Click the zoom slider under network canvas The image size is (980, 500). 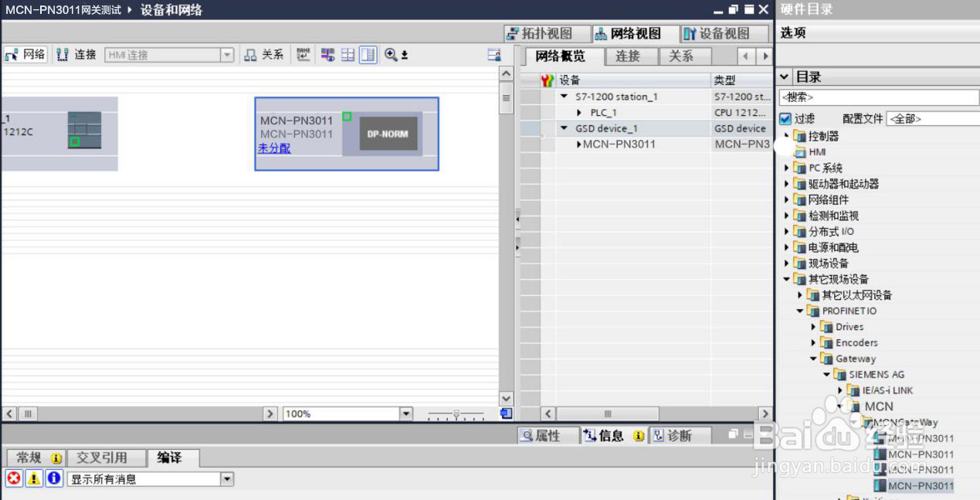[x=456, y=415]
